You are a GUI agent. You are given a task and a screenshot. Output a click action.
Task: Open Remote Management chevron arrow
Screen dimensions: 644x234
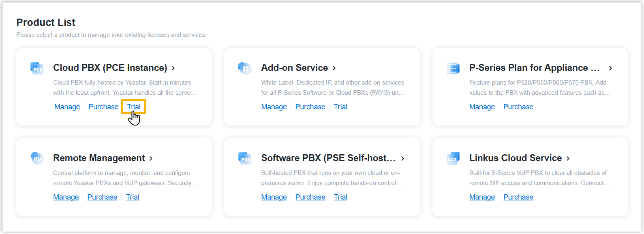coord(151,158)
